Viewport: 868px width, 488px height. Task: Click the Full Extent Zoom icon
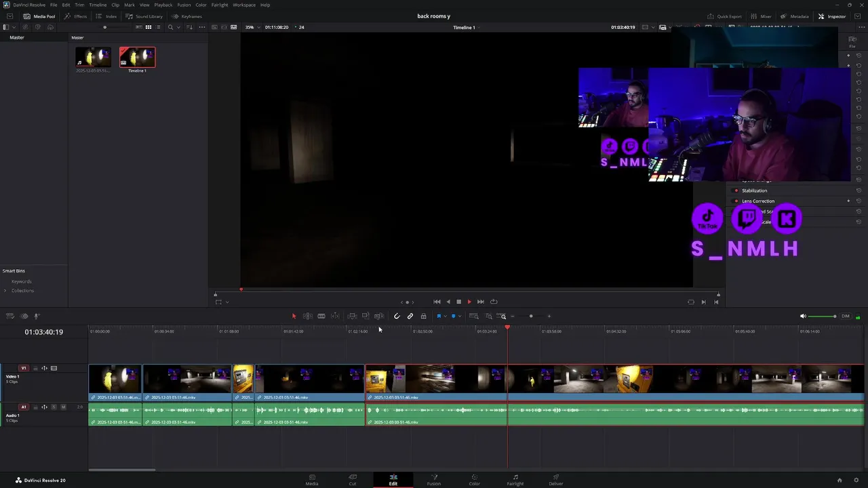[474, 316]
